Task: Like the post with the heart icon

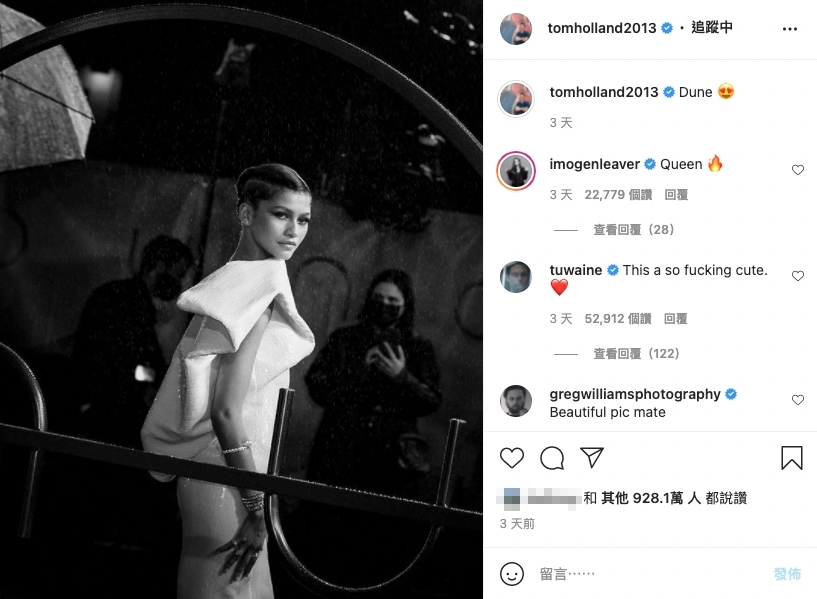Action: pyautogui.click(x=512, y=458)
